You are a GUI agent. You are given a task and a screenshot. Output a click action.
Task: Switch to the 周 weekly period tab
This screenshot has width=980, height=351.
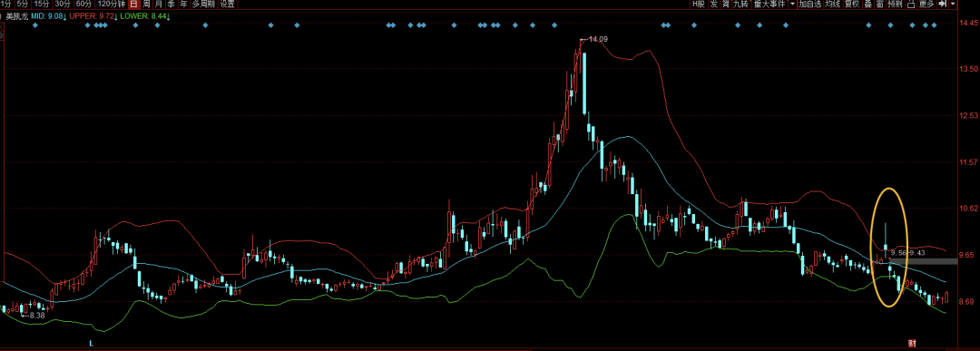[145, 4]
